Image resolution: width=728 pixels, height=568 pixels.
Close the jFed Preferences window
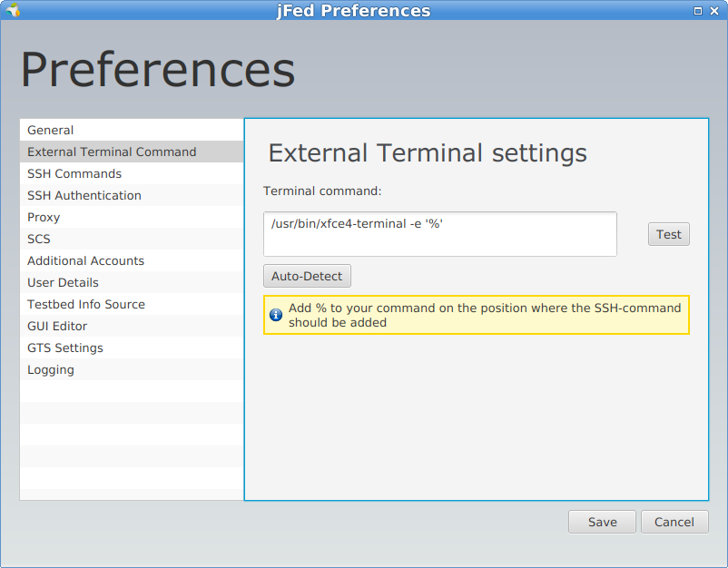pos(714,11)
